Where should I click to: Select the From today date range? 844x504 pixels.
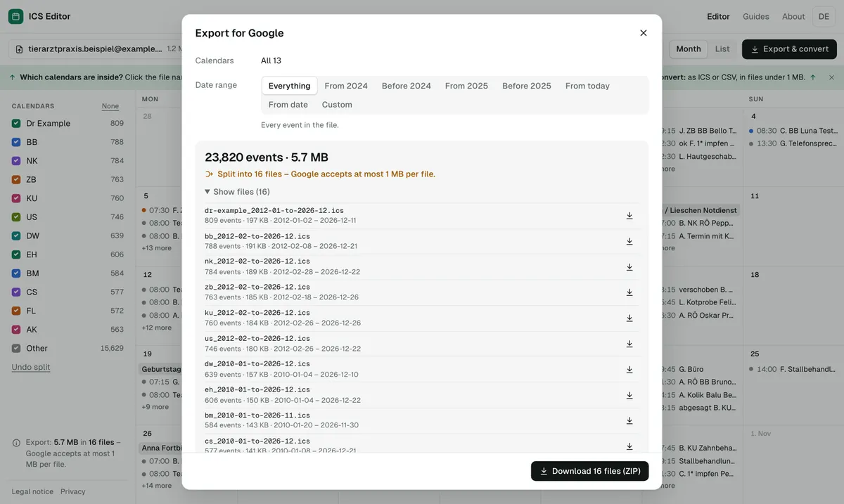[587, 86]
